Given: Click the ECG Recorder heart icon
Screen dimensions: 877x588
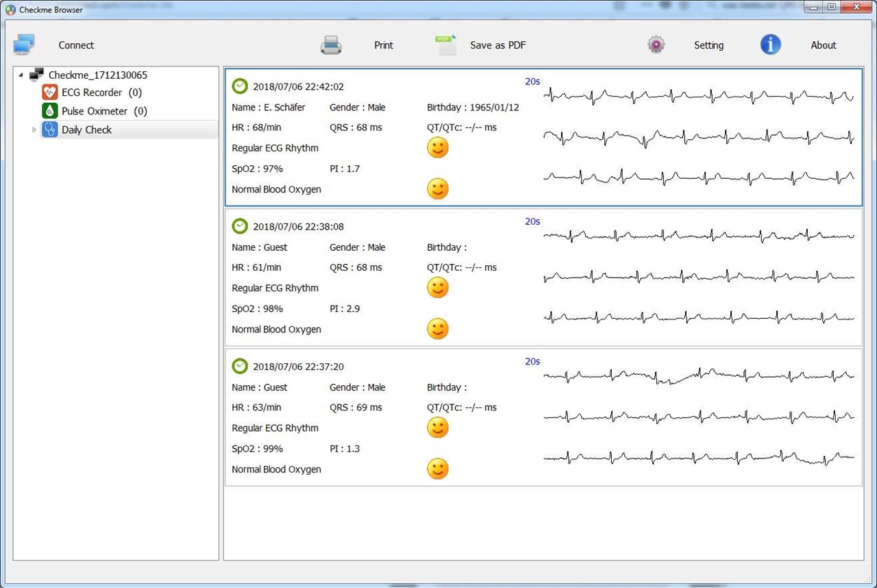Looking at the screenshot, I should [49, 93].
